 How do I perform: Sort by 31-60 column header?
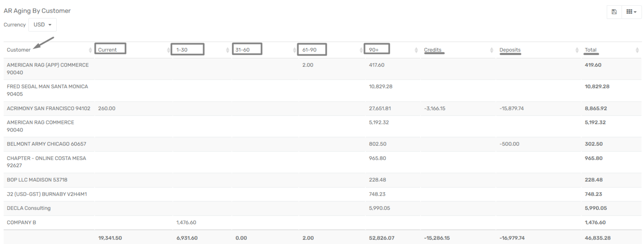(242, 50)
